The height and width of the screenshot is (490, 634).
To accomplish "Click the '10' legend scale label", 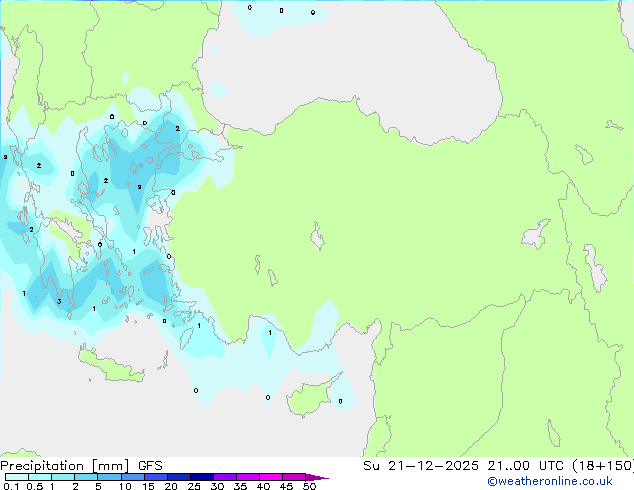I will [125, 486].
